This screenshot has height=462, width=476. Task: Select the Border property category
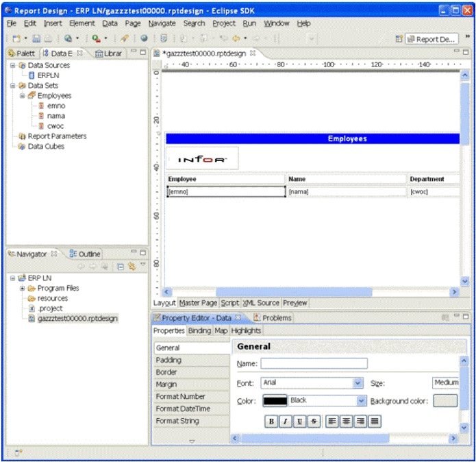[167, 372]
